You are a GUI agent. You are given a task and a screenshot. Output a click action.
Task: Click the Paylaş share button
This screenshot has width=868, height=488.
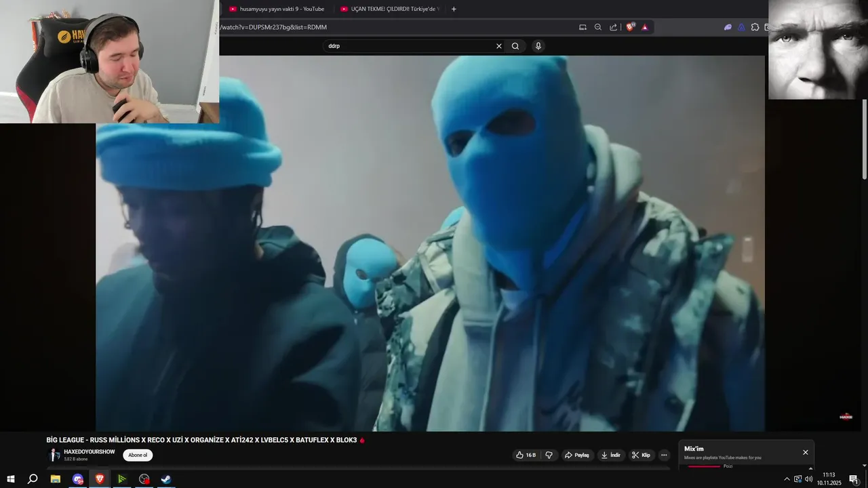point(577,455)
